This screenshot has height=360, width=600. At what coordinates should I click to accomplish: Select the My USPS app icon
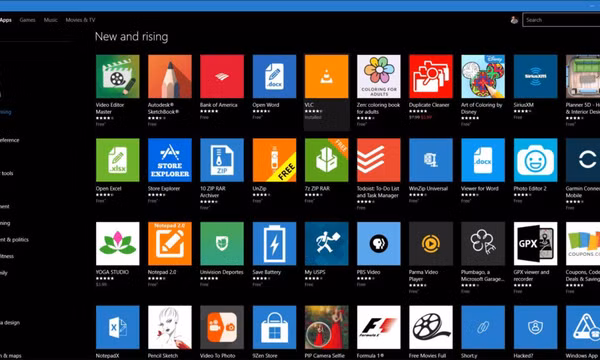326,243
